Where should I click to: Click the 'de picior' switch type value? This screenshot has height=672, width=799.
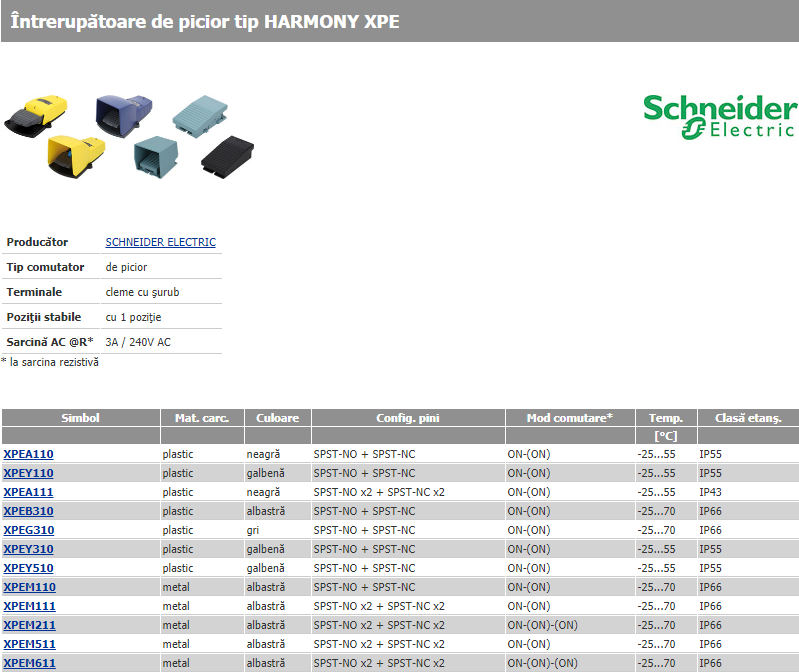point(126,267)
